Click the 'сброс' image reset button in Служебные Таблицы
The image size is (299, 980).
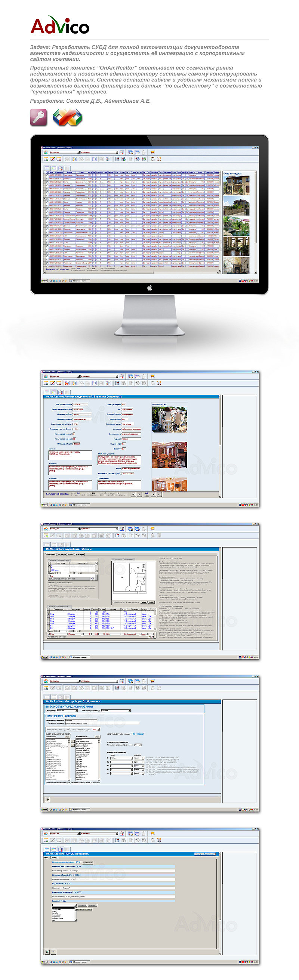coord(151,602)
